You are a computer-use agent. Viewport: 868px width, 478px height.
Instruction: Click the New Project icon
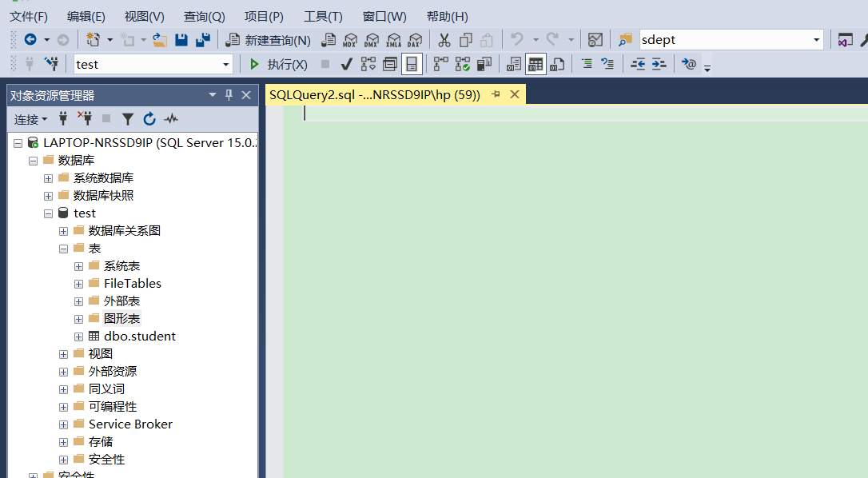click(93, 39)
